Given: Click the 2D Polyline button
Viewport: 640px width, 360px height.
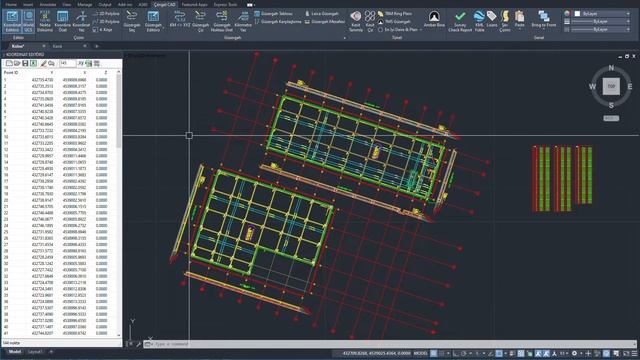Looking at the screenshot, I should tap(106, 13).
